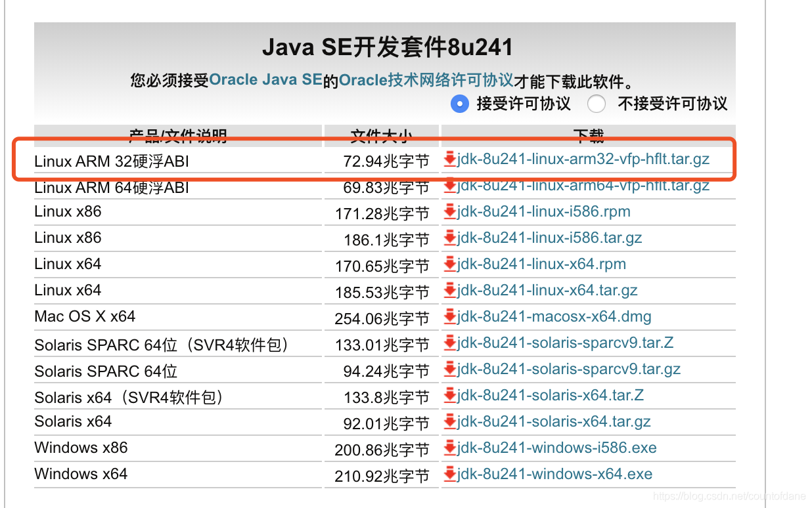
Task: Click the 94.24兆字节 file size
Action: click(386, 371)
